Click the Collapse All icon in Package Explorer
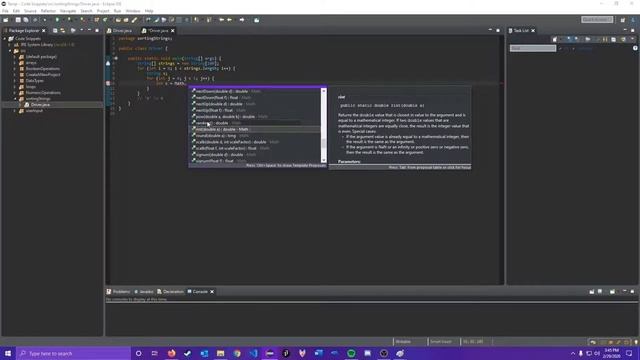640x360 pixels. [x=55, y=31]
